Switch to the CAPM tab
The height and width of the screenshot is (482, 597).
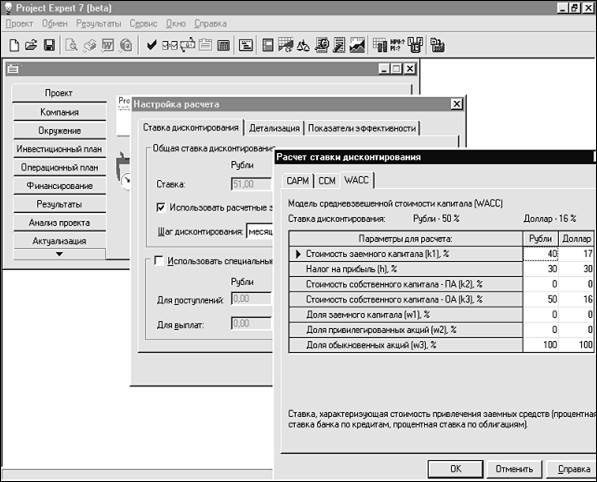tap(297, 180)
